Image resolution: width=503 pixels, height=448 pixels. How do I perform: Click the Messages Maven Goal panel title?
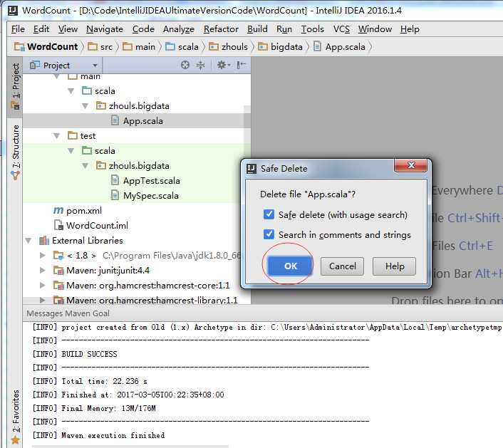[68, 313]
